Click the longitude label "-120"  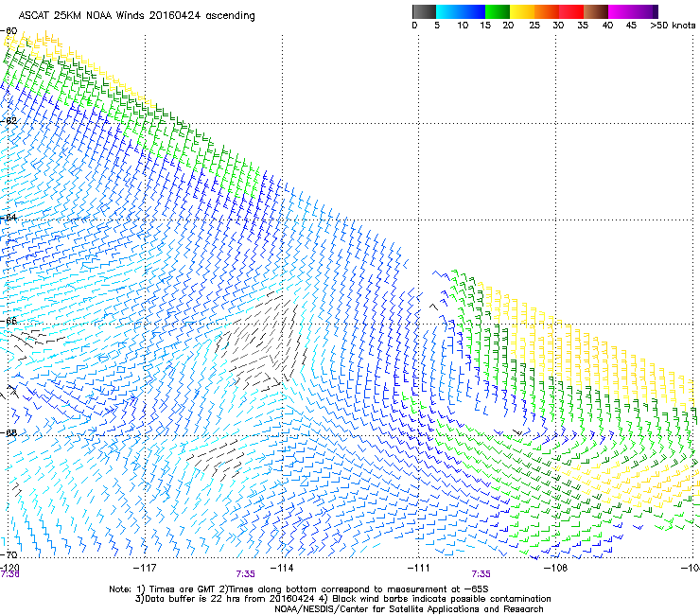9,568
